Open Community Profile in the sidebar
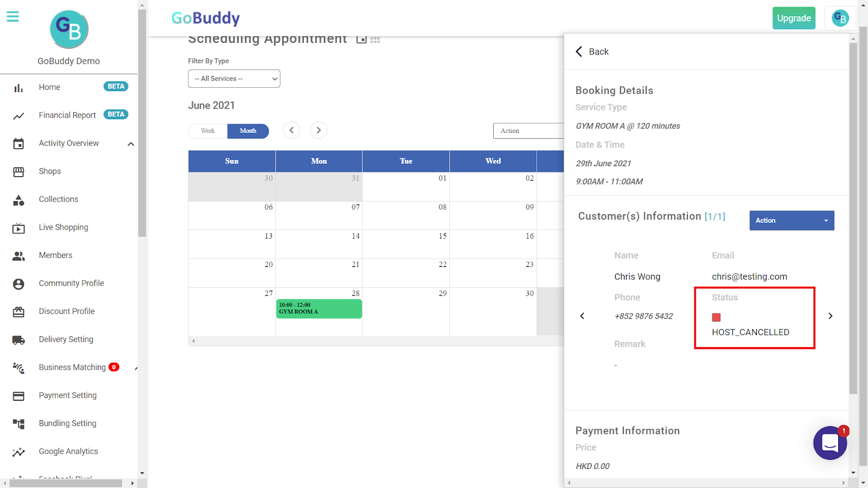 [72, 284]
